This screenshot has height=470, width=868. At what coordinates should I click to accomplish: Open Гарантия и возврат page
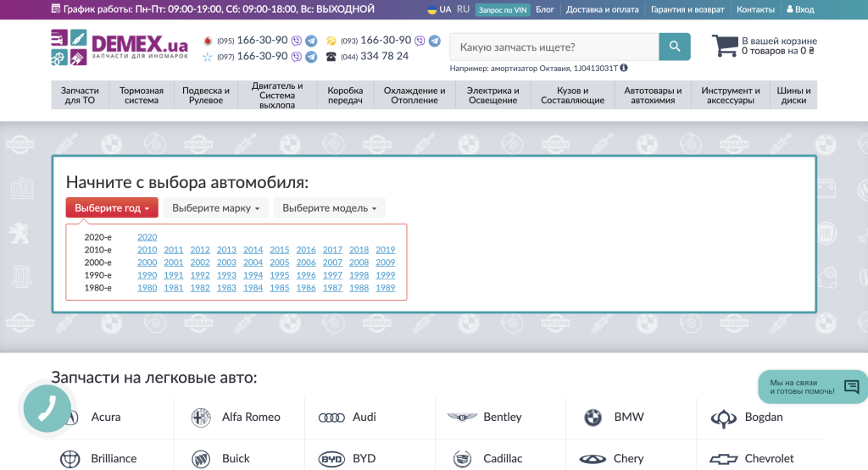[x=687, y=9]
